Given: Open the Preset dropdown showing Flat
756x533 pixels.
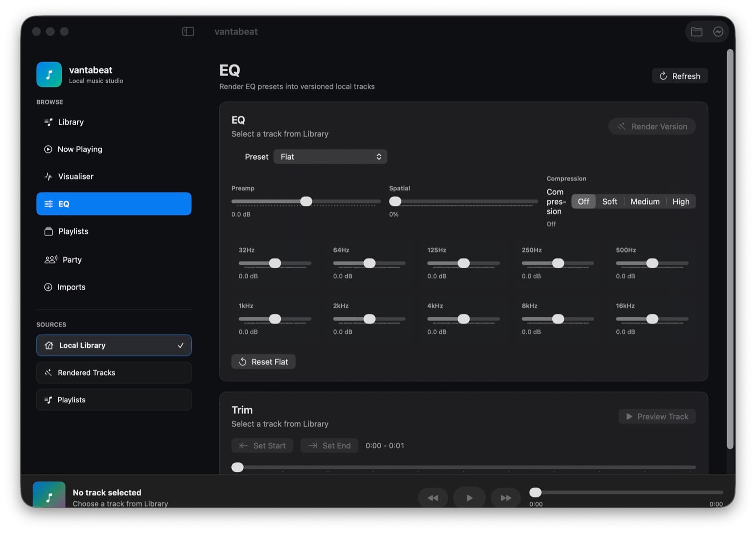Looking at the screenshot, I should [330, 157].
